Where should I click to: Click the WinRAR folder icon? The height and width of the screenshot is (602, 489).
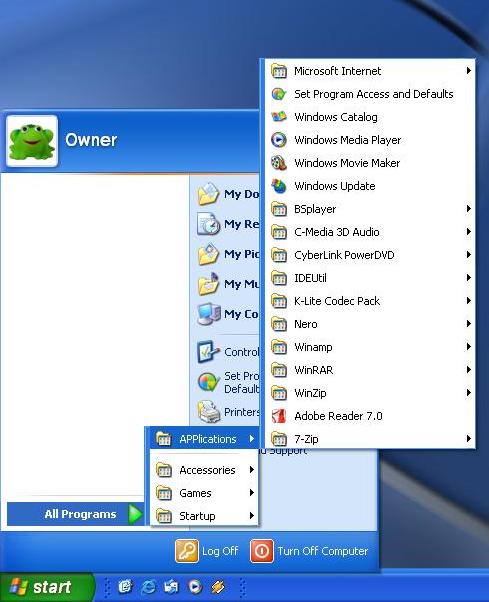[279, 370]
